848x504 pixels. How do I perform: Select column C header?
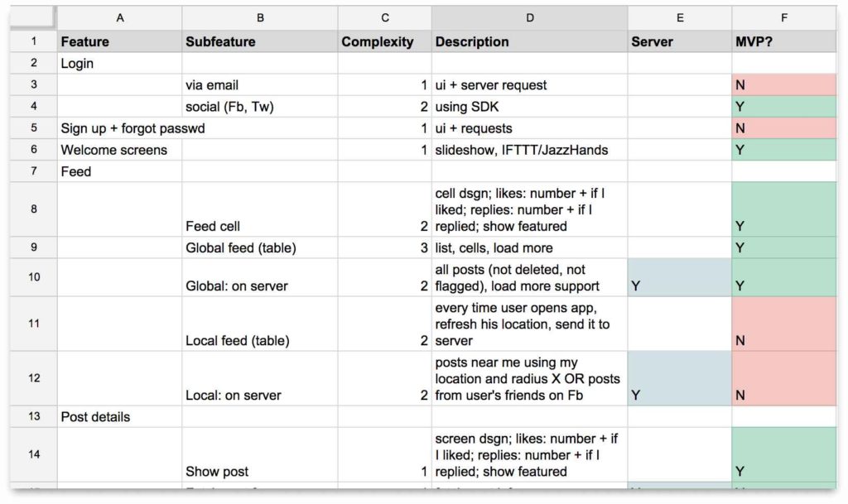click(384, 17)
